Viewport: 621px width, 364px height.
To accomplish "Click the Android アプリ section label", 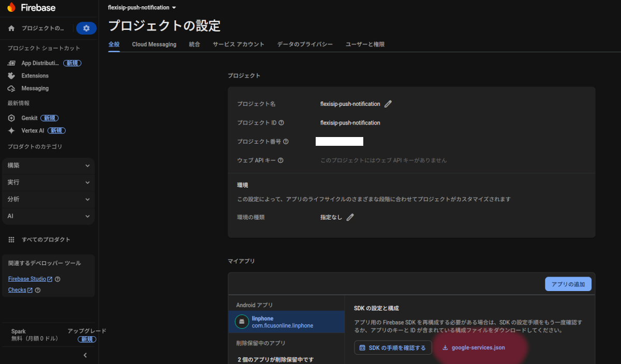I will point(254,305).
